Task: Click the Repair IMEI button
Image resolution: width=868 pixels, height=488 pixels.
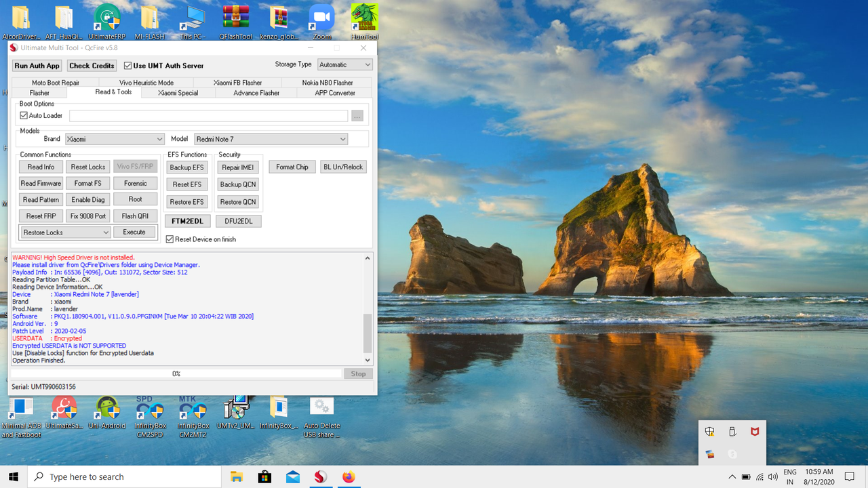Action: pyautogui.click(x=237, y=167)
